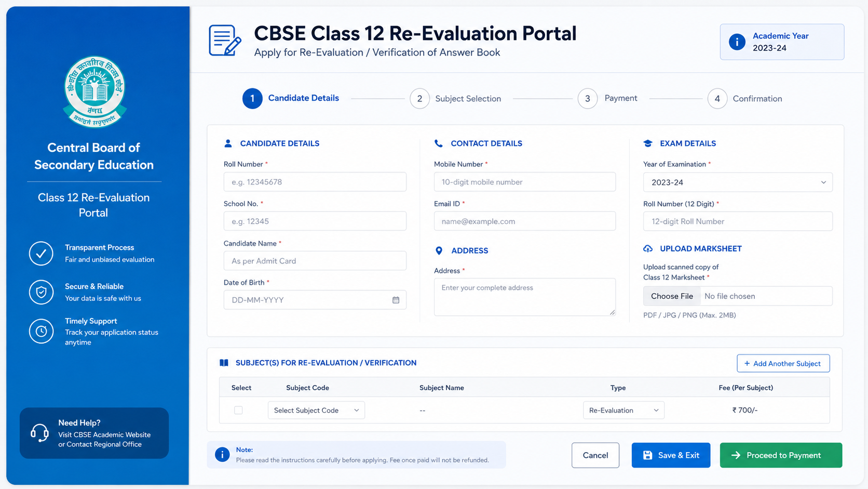Click the Need Help contact box
The image size is (868, 489).
[94, 433]
